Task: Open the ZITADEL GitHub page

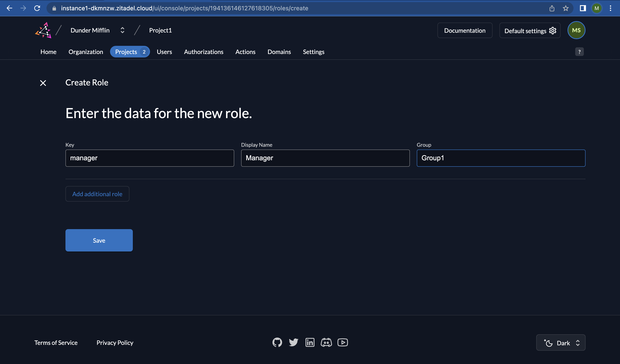Action: coord(277,342)
